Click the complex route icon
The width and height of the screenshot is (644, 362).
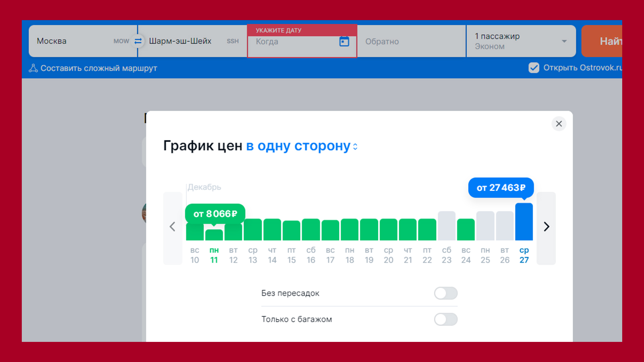click(33, 68)
